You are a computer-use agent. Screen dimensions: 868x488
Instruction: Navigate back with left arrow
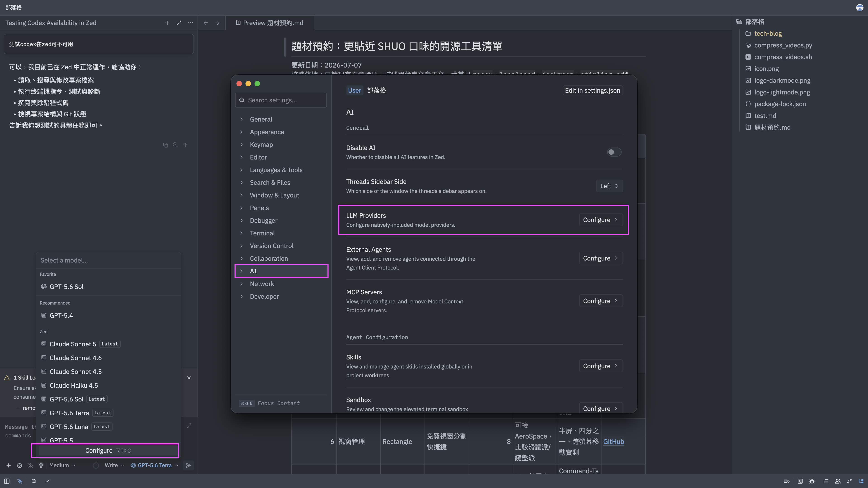[205, 23]
